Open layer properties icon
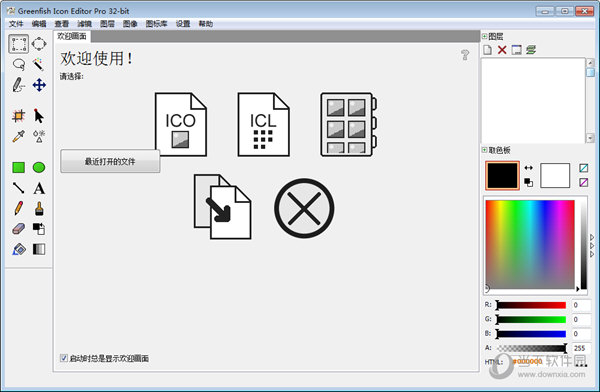This screenshot has width=600, height=392. point(517,50)
